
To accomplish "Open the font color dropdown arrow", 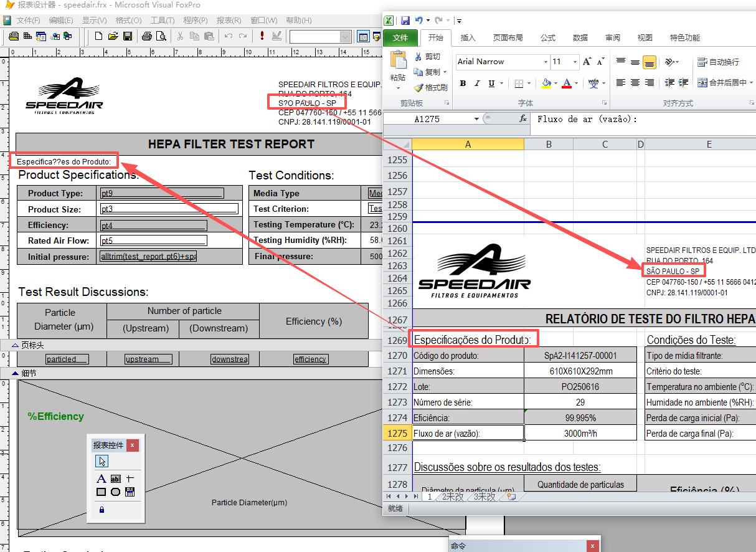I will 576,83.
